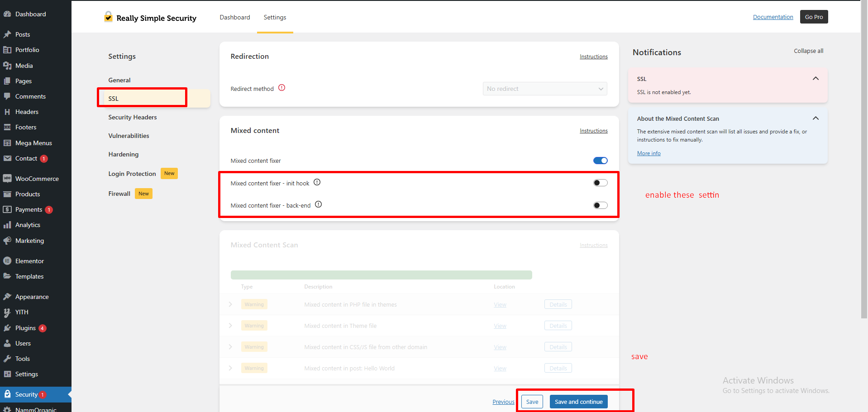868x412 pixels.
Task: Click the Users icon in the sidebar
Action: pos(7,343)
